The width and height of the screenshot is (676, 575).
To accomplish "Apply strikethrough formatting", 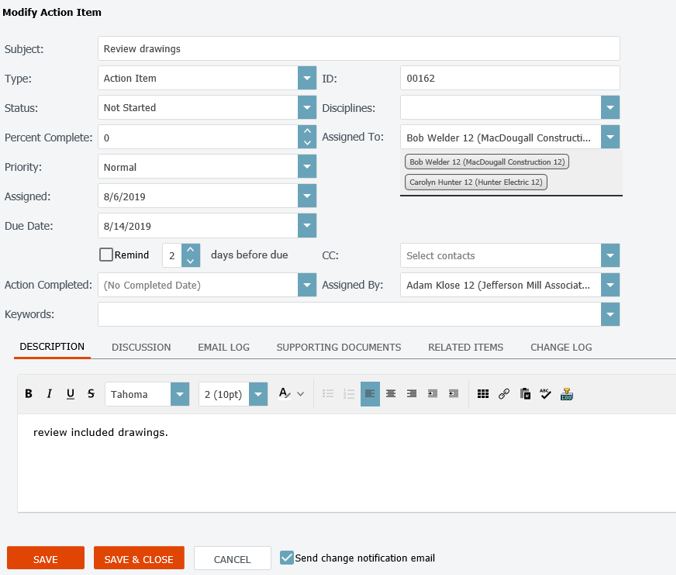I will pyautogui.click(x=91, y=394).
